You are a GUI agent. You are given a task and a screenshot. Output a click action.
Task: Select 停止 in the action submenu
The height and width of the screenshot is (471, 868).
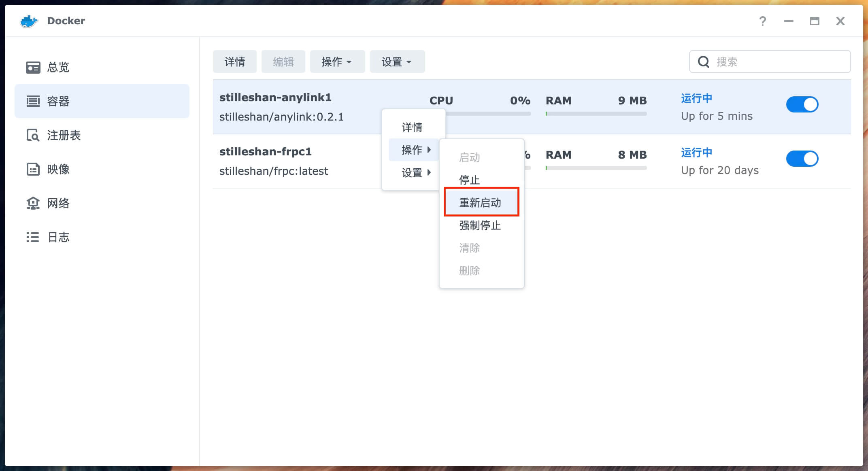pyautogui.click(x=470, y=180)
